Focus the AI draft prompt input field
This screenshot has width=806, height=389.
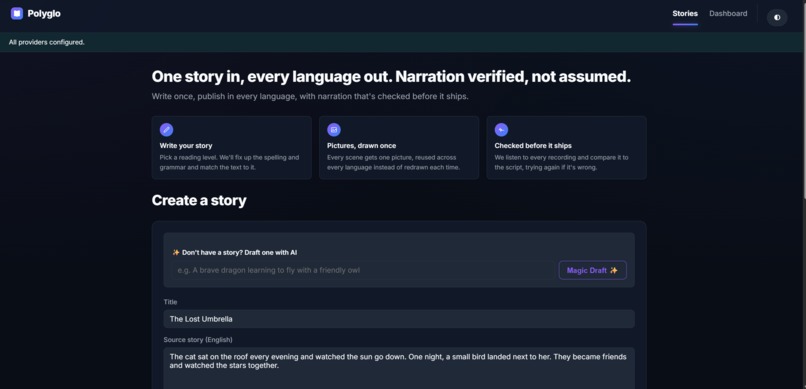363,270
